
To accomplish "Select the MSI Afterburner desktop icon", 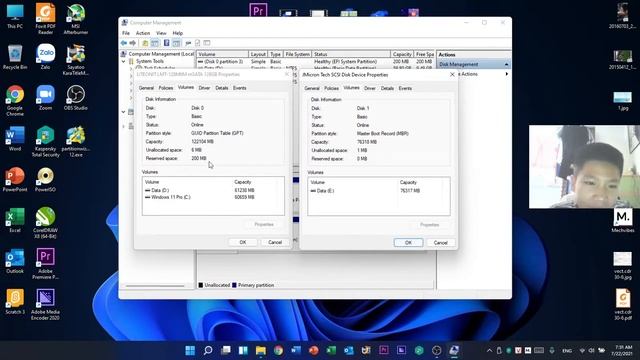I will coord(76,19).
